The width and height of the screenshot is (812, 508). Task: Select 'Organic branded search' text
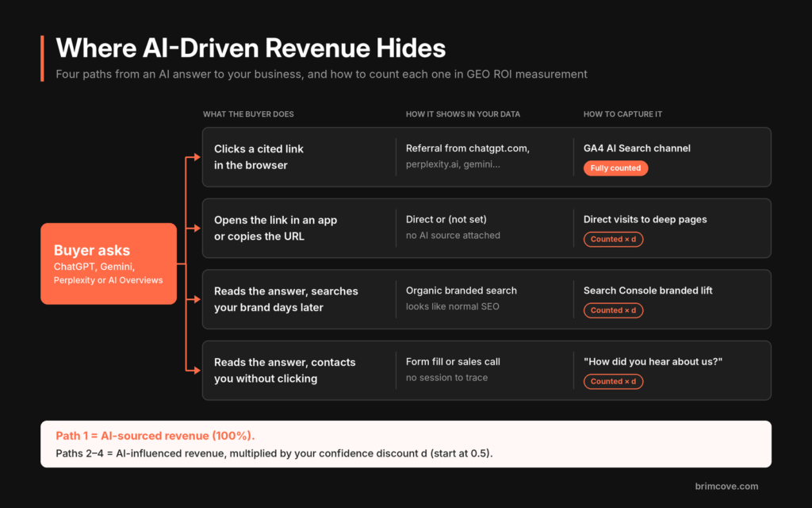(462, 291)
